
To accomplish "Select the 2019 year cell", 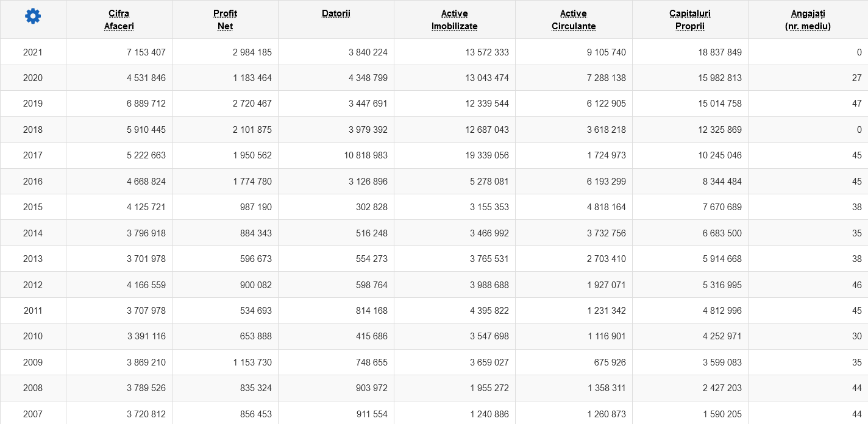I will coord(33,104).
